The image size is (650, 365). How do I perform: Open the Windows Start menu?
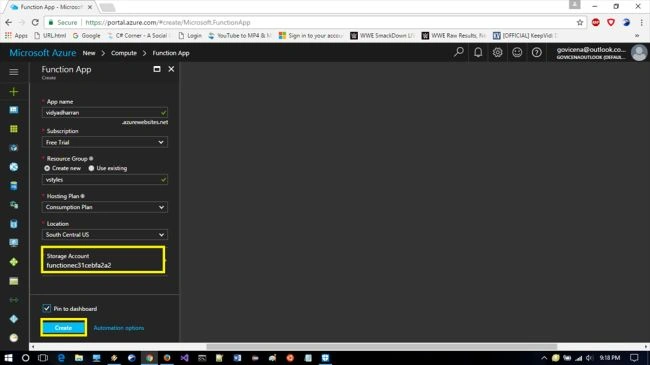coord(8,358)
